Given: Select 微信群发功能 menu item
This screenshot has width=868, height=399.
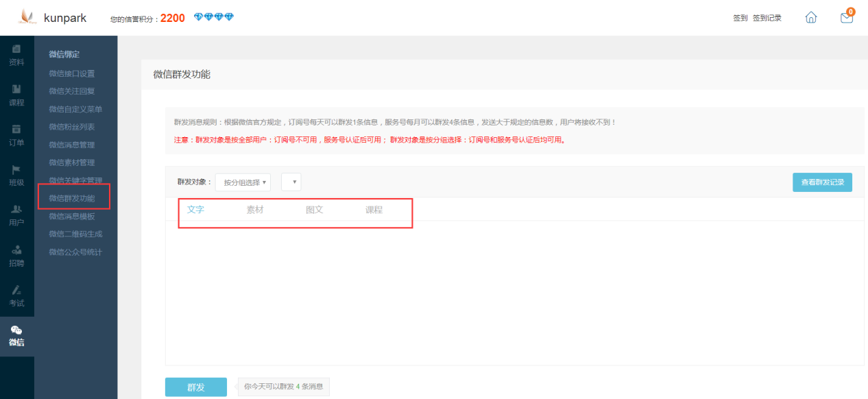Looking at the screenshot, I should pyautogui.click(x=72, y=198).
